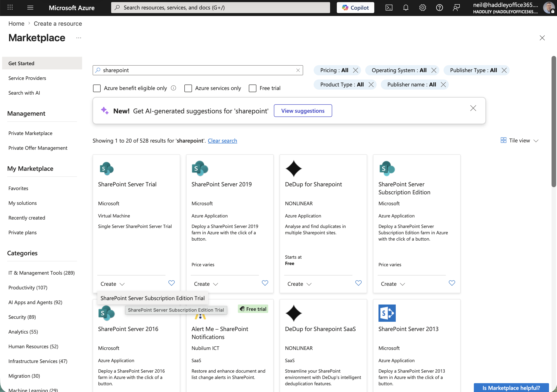Open the Tile view dropdown
This screenshot has height=392, width=557.
(519, 140)
